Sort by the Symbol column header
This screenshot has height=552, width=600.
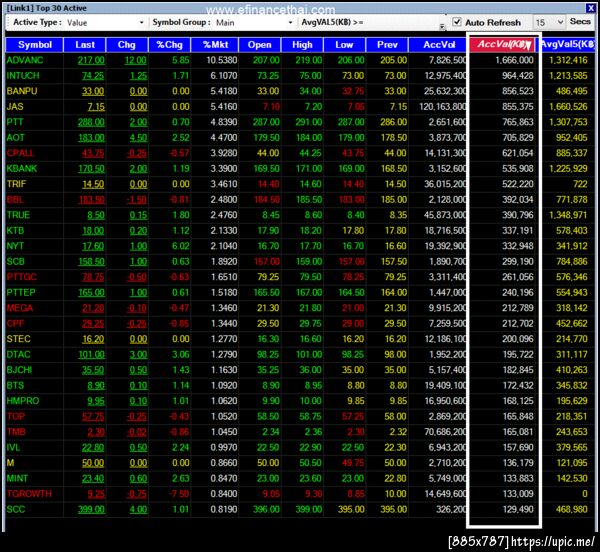(x=34, y=45)
